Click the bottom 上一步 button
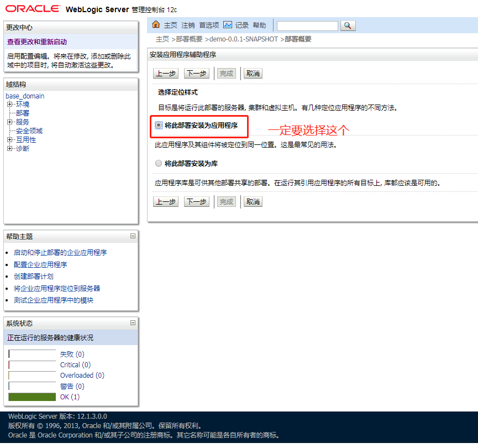This screenshot has width=478, height=448. [x=166, y=202]
